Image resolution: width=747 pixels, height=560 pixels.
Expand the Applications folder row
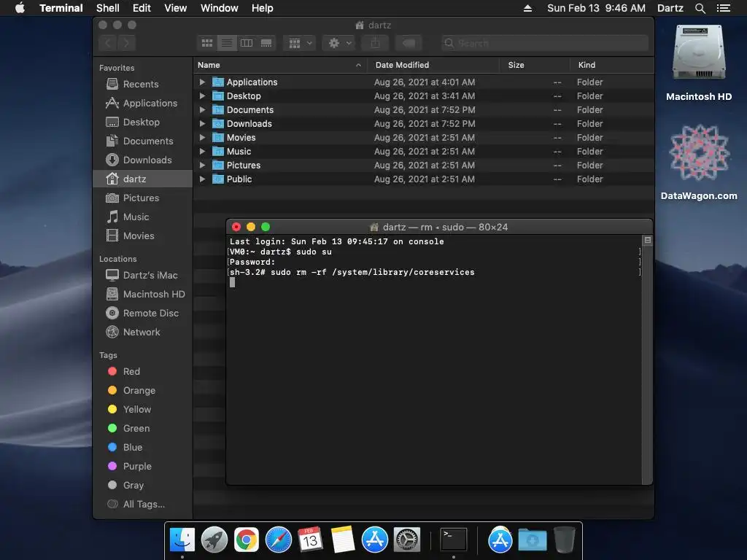pyautogui.click(x=202, y=82)
